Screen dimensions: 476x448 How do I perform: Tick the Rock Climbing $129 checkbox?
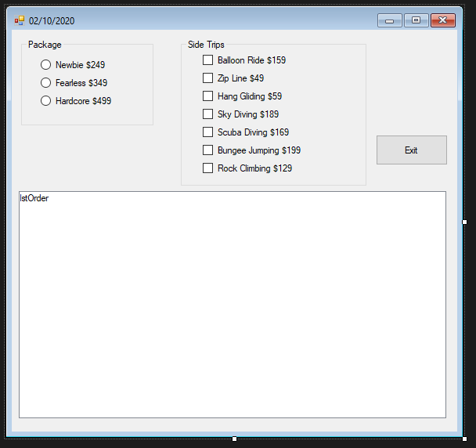click(247, 168)
